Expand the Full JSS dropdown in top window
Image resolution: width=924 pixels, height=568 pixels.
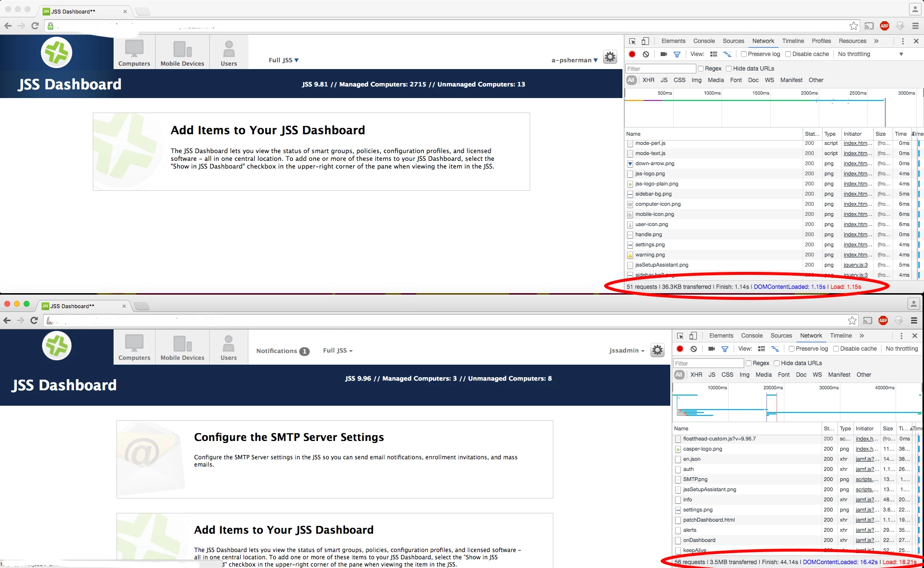tap(284, 60)
